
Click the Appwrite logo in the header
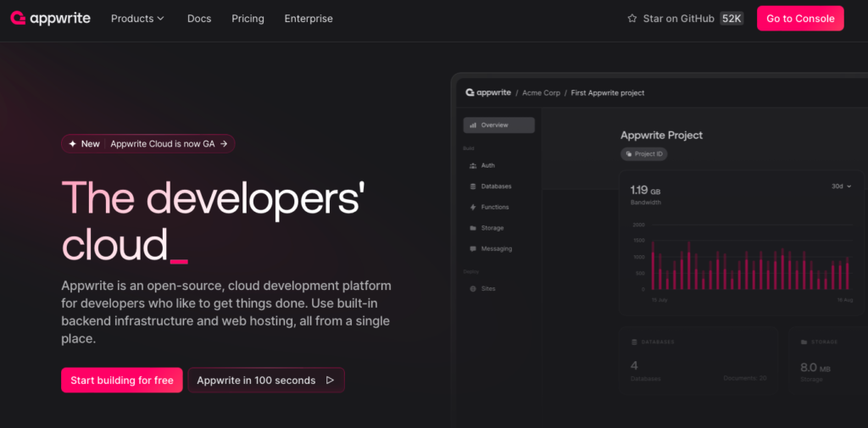click(50, 19)
